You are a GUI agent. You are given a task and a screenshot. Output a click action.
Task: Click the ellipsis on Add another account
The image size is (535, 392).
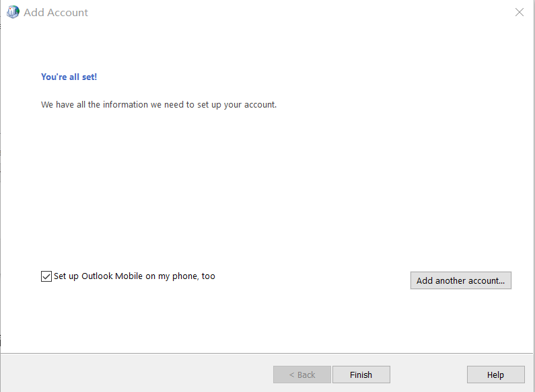pyautogui.click(x=501, y=281)
